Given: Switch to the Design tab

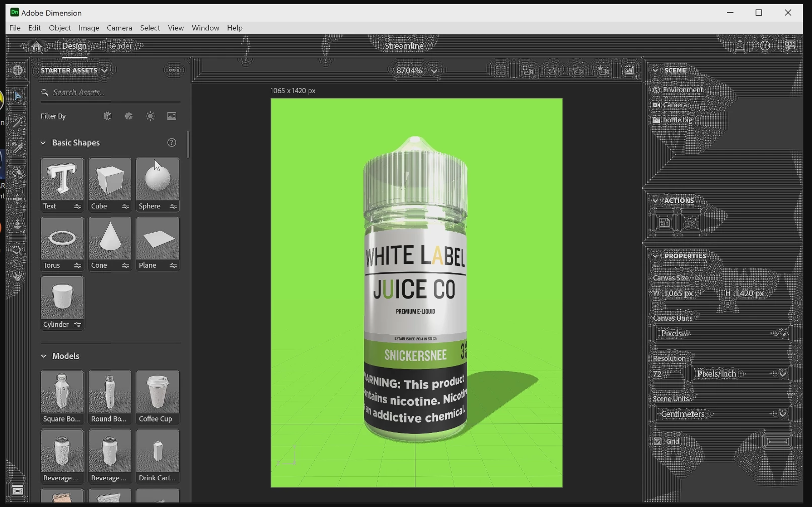Looking at the screenshot, I should (x=75, y=46).
